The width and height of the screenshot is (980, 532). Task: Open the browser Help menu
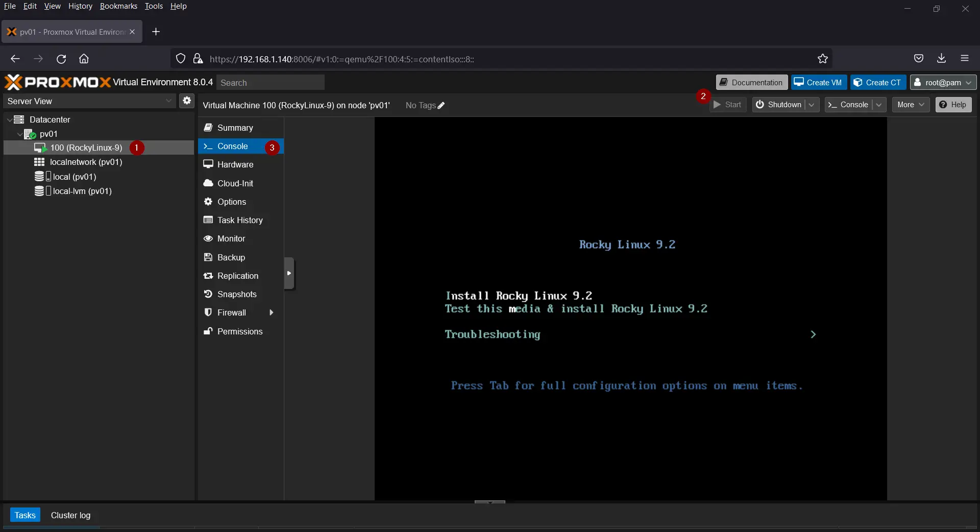coord(178,6)
